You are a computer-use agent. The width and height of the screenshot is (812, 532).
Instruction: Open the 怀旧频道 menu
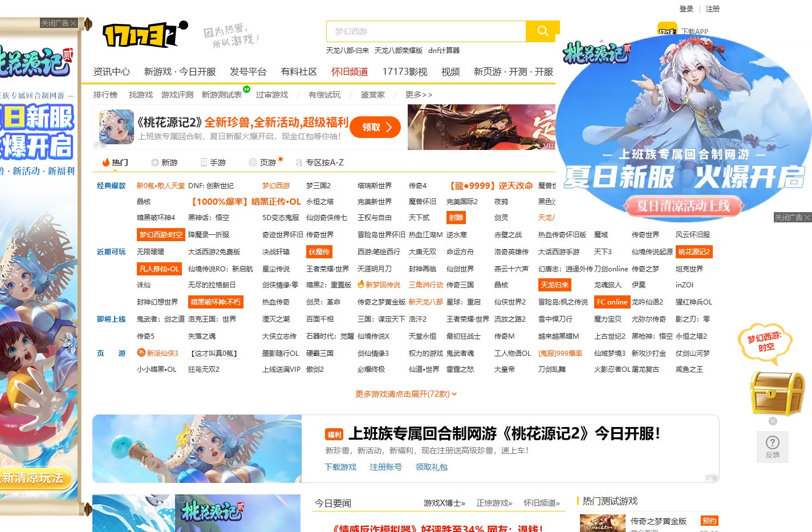click(x=350, y=71)
